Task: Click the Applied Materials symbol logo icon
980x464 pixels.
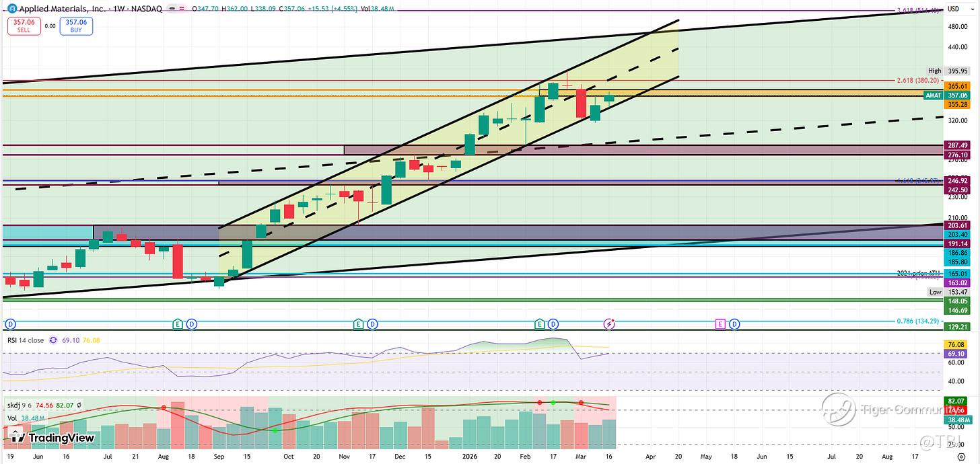Action: [x=11, y=9]
